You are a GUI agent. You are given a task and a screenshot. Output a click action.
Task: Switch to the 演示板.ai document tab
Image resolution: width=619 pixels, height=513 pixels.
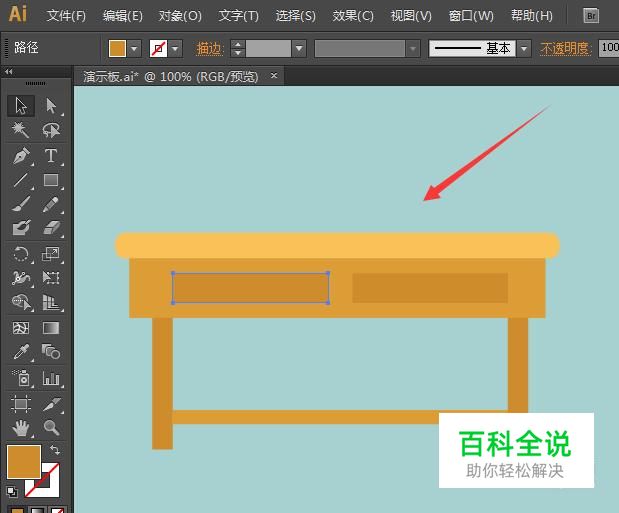pos(171,76)
